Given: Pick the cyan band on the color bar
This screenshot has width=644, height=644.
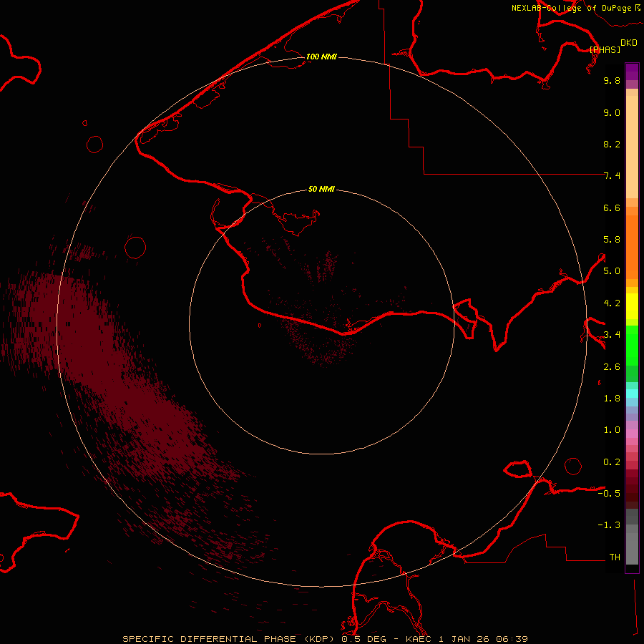Looking at the screenshot, I should tap(632, 394).
